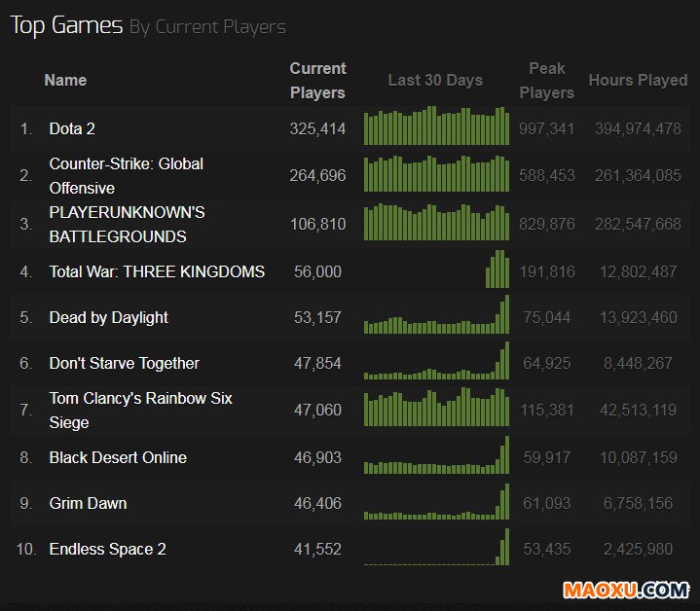The height and width of the screenshot is (611, 700).
Task: Select current players value 56,000
Action: coord(317,271)
